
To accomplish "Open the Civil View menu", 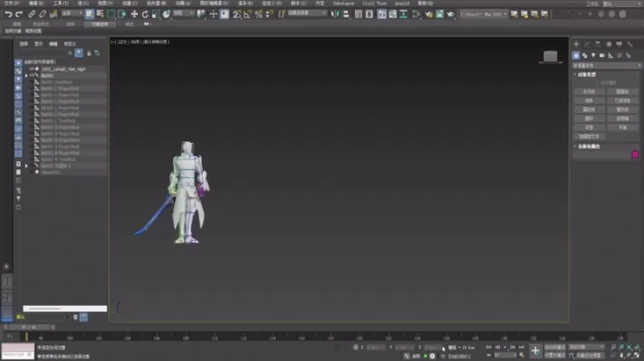I will point(374,4).
